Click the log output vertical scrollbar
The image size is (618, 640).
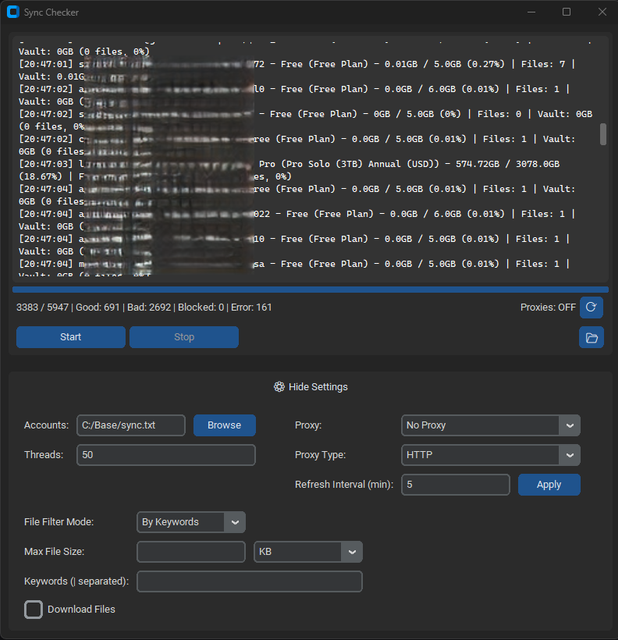pyautogui.click(x=603, y=135)
